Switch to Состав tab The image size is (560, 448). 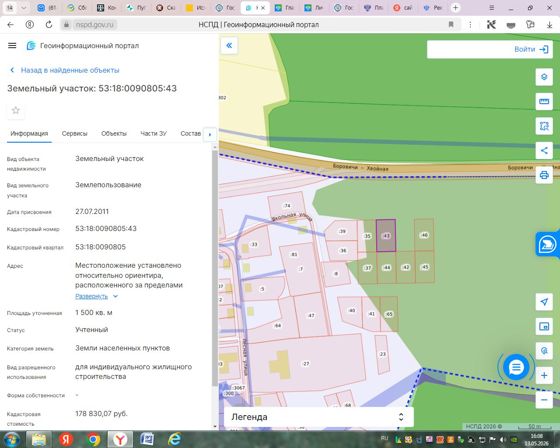point(190,134)
